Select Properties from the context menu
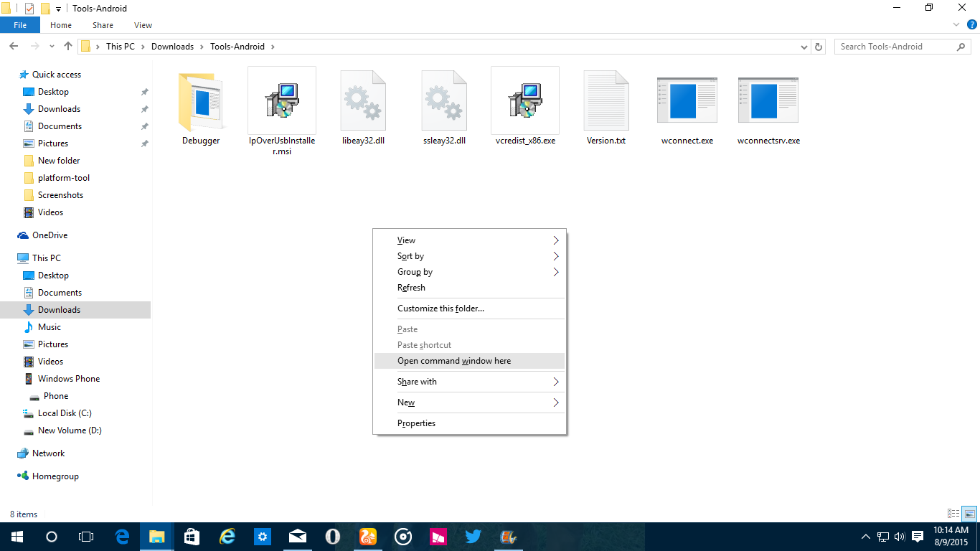Viewport: 980px width, 551px height. coord(417,423)
